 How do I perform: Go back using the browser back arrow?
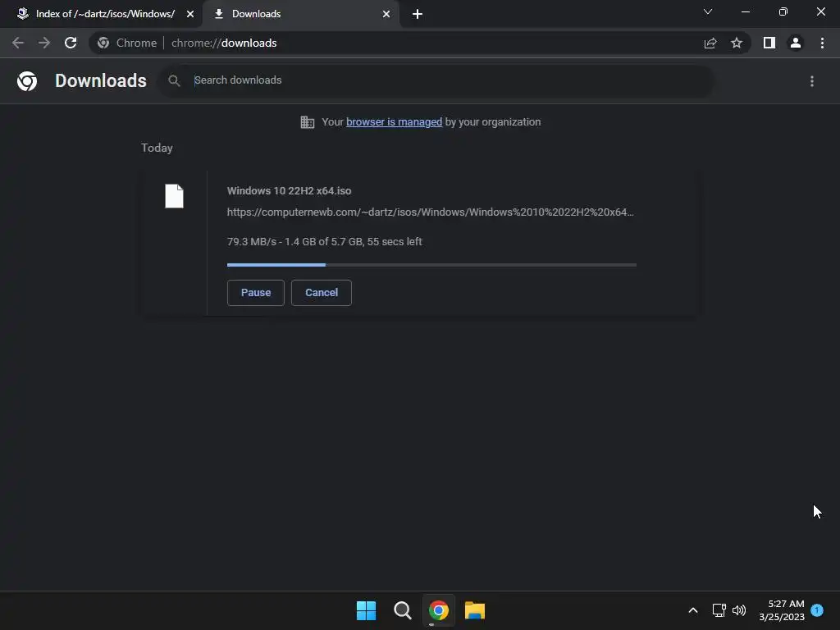pyautogui.click(x=18, y=43)
